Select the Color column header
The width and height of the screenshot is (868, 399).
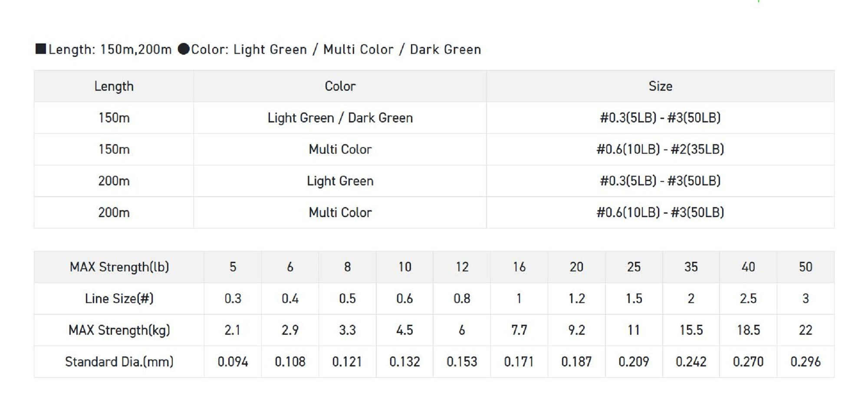(x=340, y=86)
